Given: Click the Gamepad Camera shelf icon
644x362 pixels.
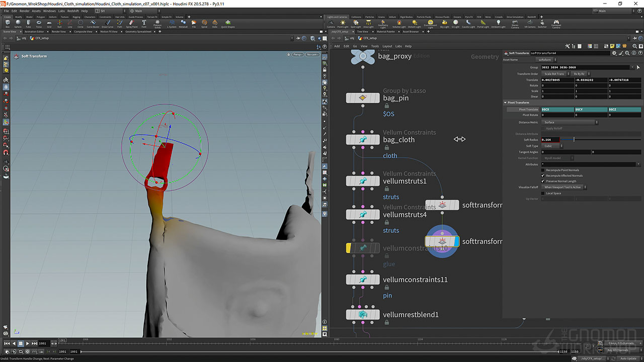Looking at the screenshot, I should pos(556,23).
